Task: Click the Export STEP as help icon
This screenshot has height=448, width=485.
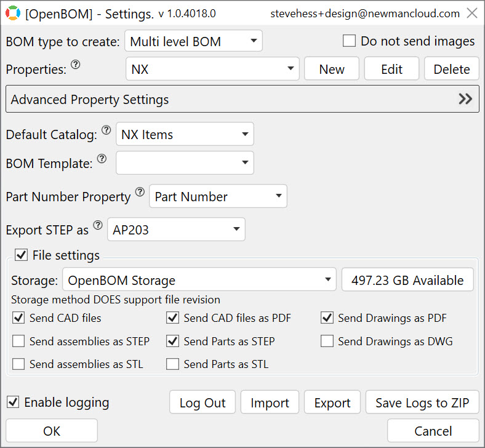Action: pyautogui.click(x=98, y=225)
